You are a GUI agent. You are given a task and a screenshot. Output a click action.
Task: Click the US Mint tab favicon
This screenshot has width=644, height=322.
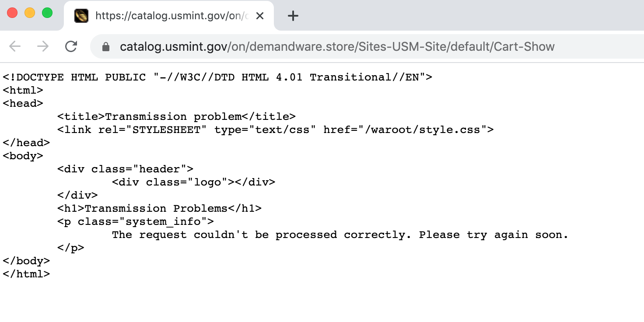pos(81,16)
